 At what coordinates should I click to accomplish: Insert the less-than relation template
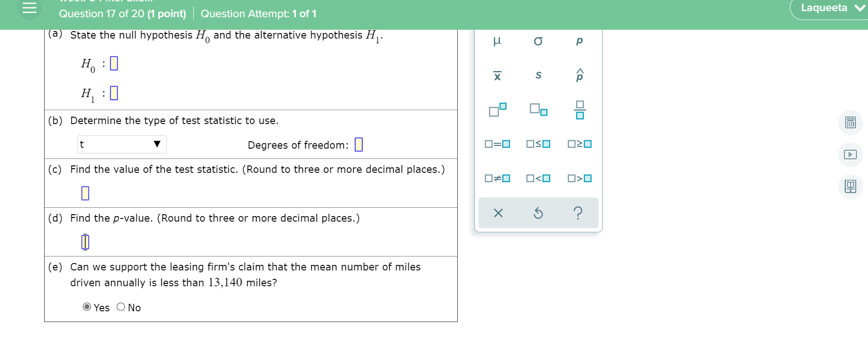(x=538, y=178)
